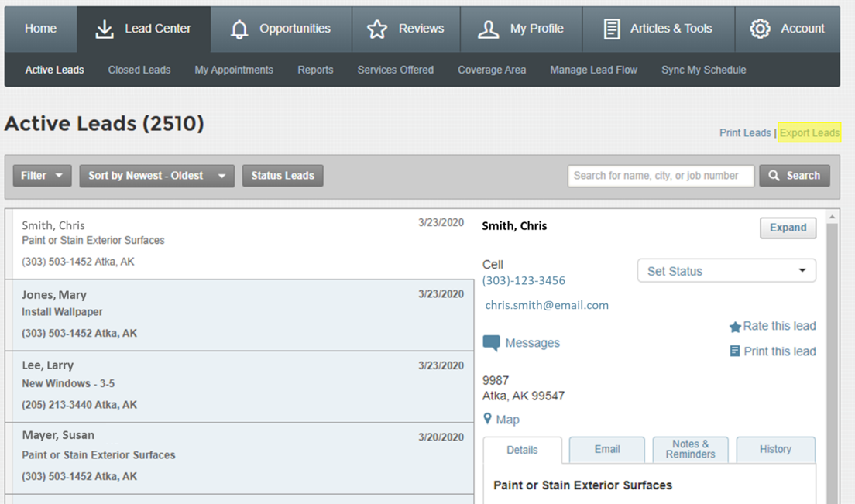
Task: Click the My Profile person icon
Action: click(x=489, y=29)
